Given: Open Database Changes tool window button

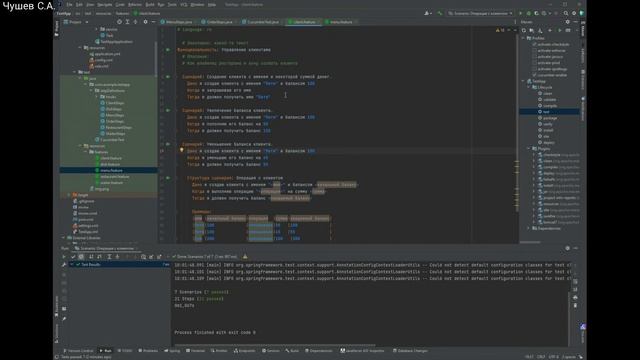Looking at the screenshot, I should point(410,351).
